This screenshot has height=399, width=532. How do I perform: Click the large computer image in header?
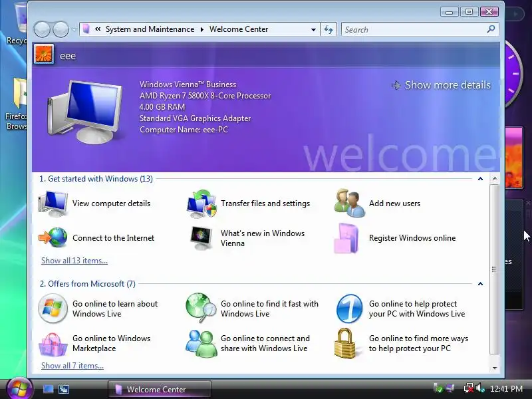click(85, 112)
